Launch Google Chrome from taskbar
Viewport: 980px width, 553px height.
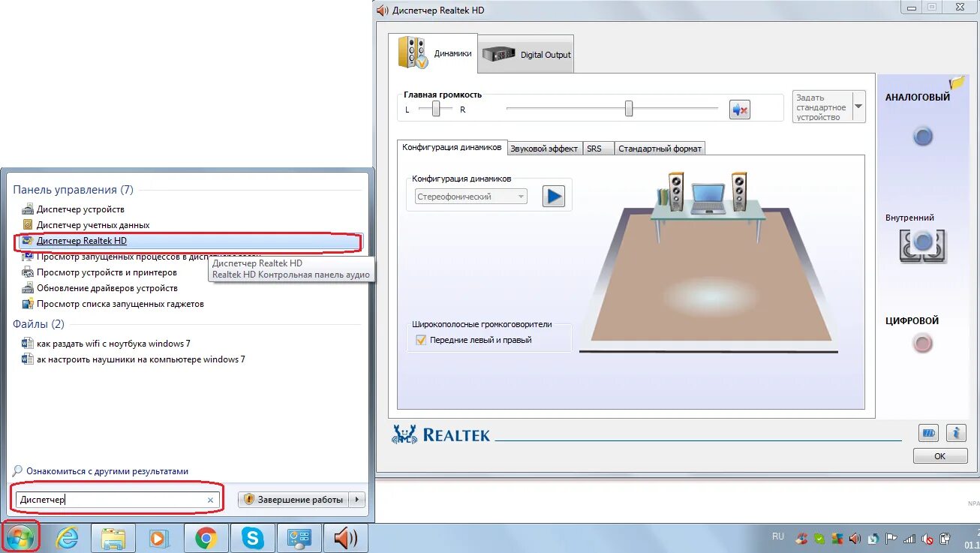tap(206, 538)
